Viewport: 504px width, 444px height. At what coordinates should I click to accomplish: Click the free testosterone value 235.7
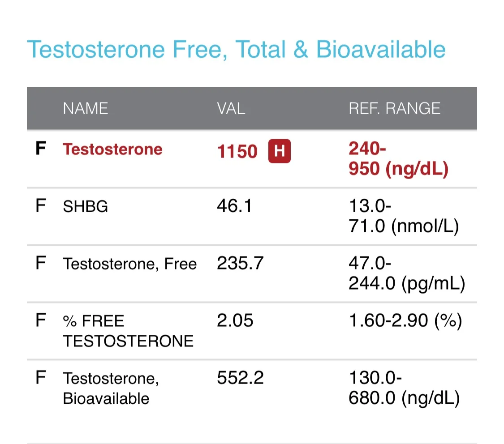point(240,263)
